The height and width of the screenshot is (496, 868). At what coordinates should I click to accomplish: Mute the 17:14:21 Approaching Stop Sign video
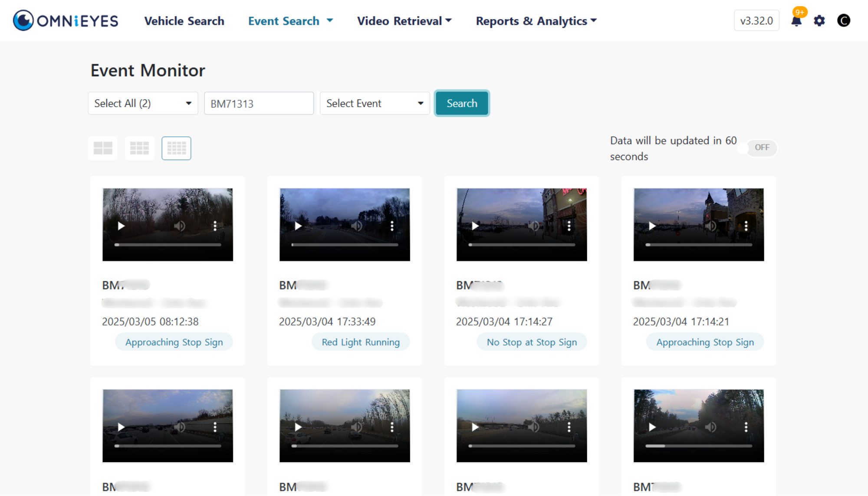710,226
